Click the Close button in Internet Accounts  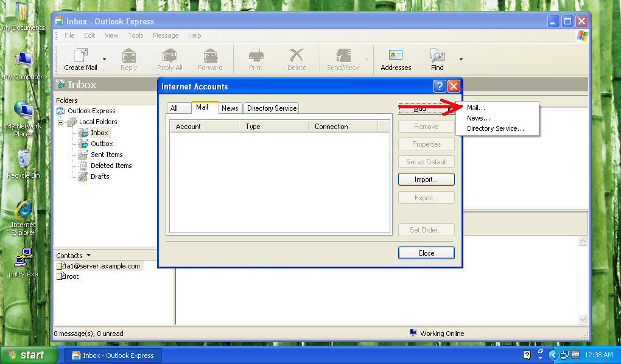pyautogui.click(x=426, y=253)
